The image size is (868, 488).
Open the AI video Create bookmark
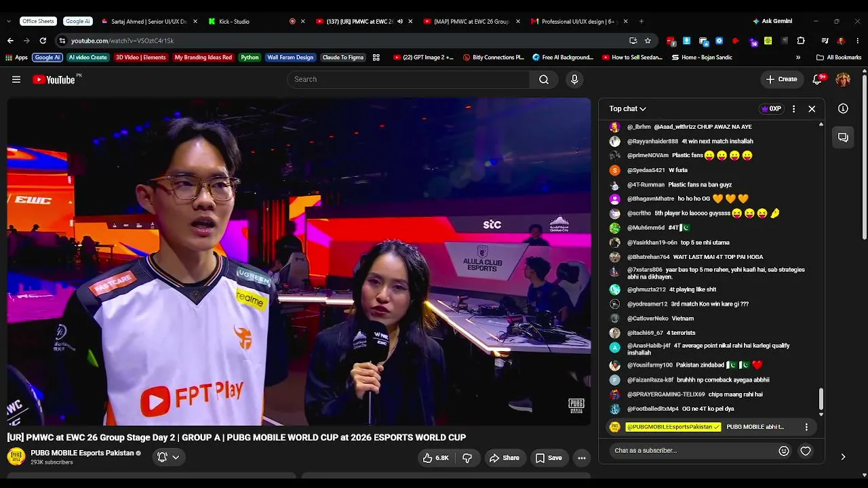pos(88,58)
